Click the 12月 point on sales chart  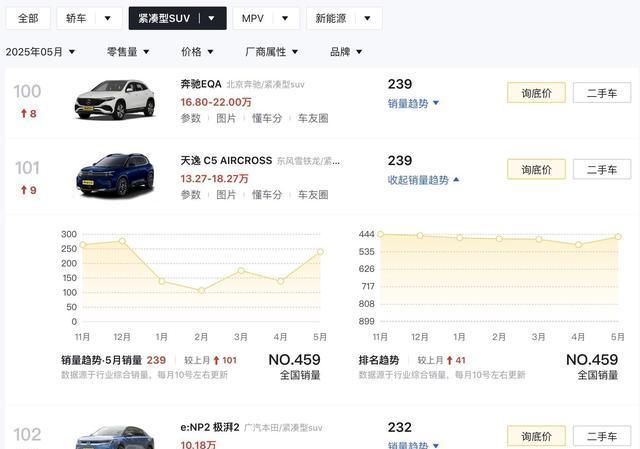122,241
